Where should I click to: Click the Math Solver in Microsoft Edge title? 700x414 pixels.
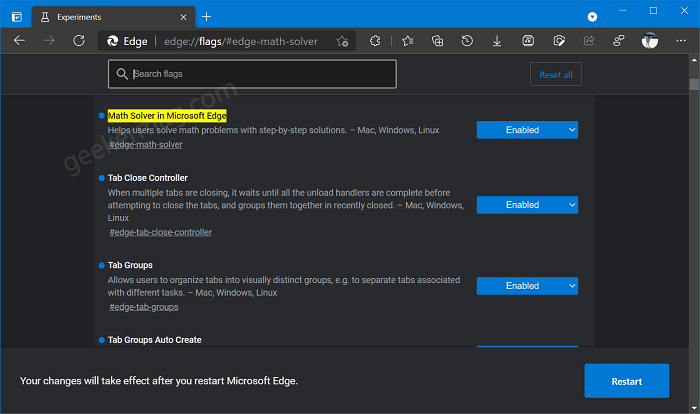coord(167,116)
